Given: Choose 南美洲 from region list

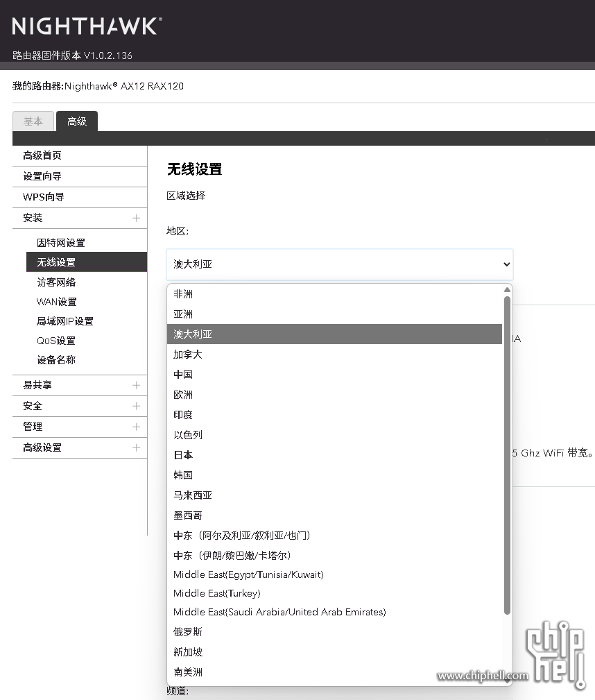Looking at the screenshot, I should [x=334, y=672].
